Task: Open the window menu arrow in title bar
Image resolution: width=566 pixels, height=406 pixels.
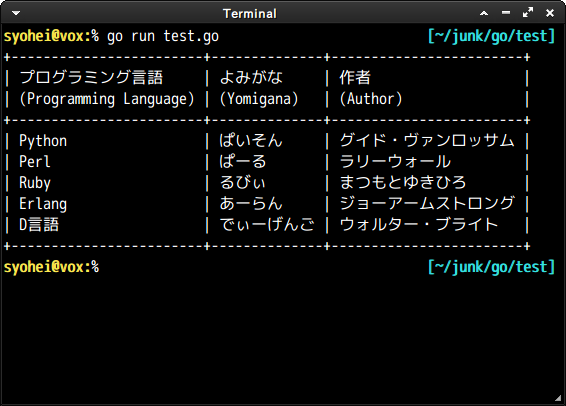Action: point(16,13)
